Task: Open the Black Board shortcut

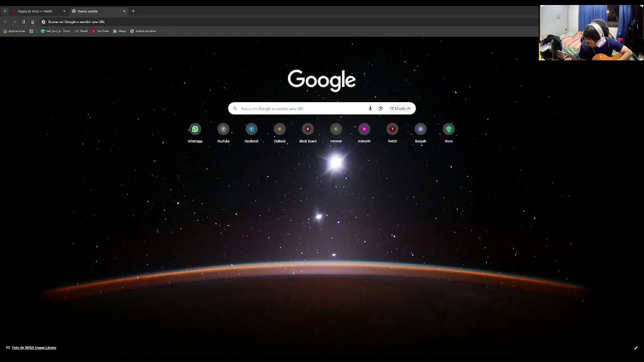Action: (x=308, y=133)
